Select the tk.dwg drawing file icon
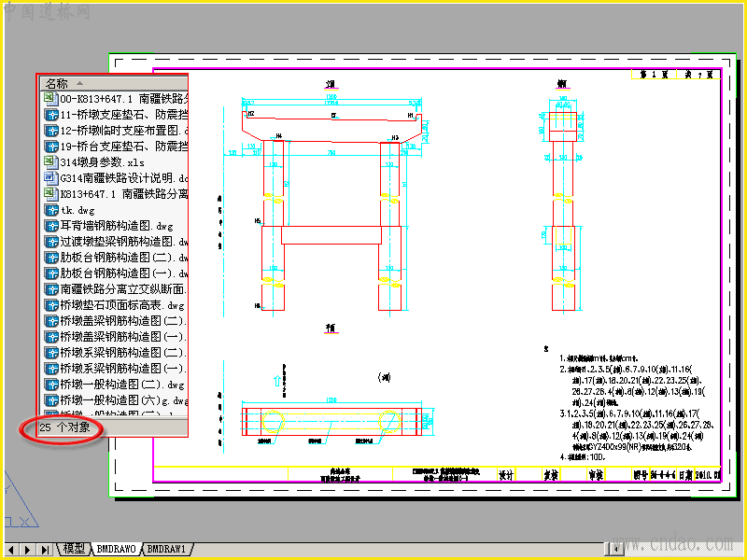The width and height of the screenshot is (747, 560). (51, 210)
